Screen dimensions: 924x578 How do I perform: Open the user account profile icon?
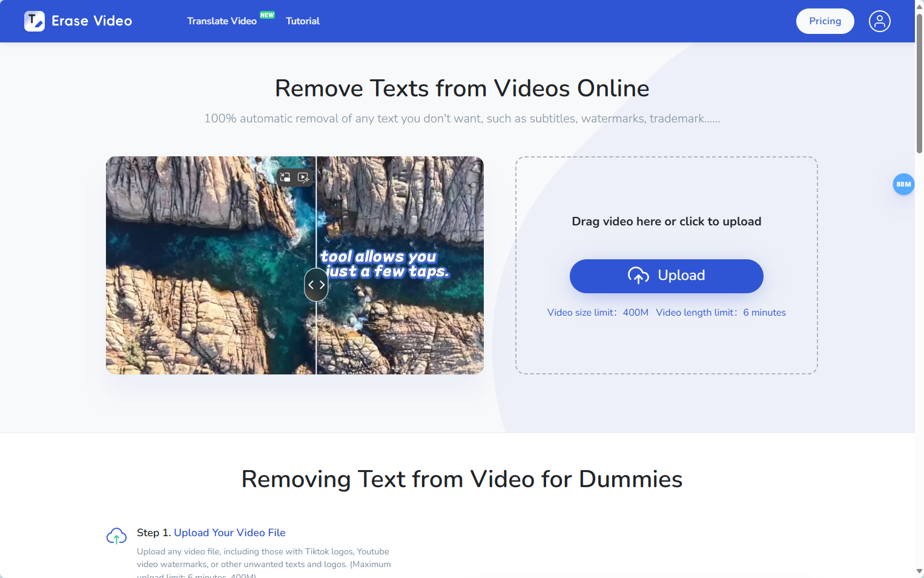pos(879,21)
